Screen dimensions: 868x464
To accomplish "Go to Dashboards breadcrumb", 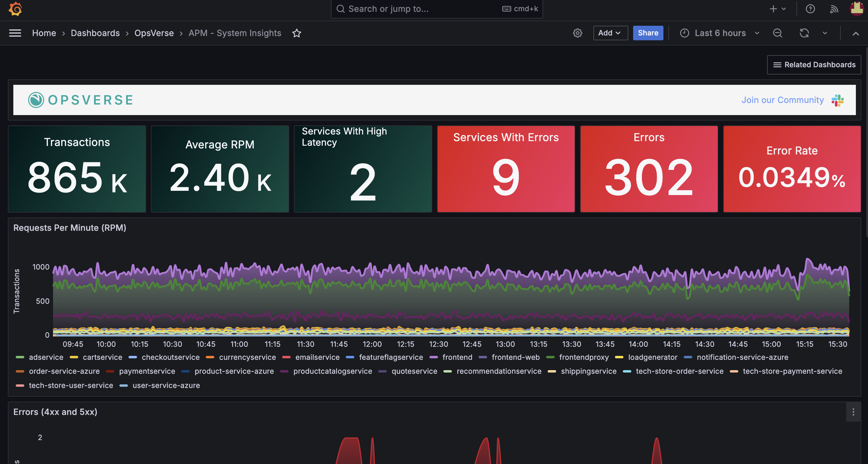I will point(95,33).
